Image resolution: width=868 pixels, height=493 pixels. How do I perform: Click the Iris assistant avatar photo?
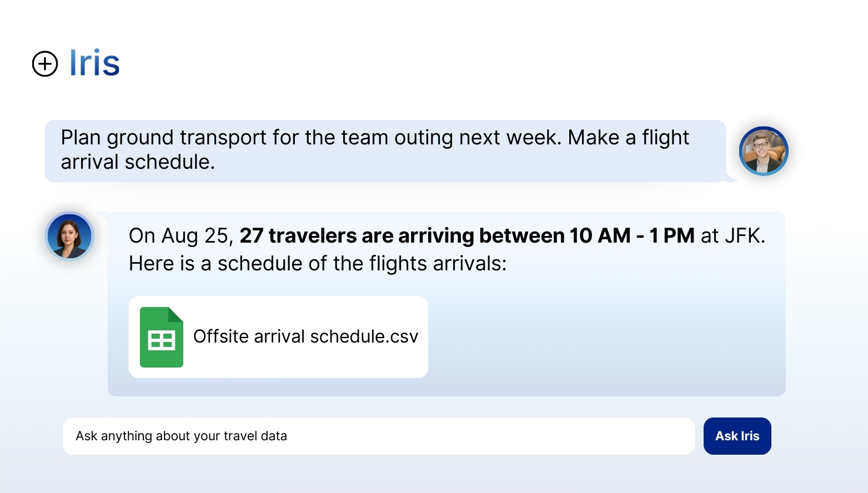(69, 236)
